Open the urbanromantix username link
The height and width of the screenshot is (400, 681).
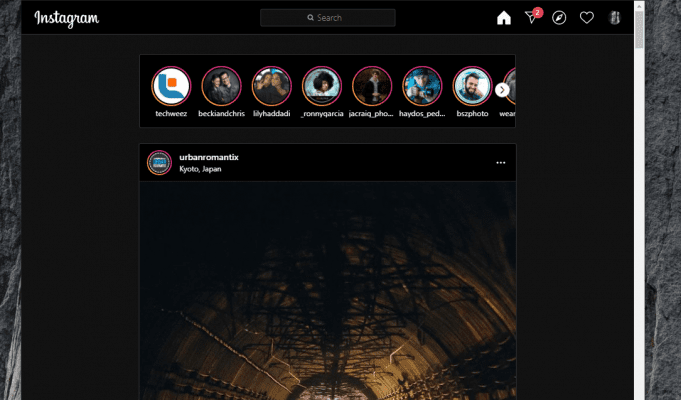click(209, 157)
